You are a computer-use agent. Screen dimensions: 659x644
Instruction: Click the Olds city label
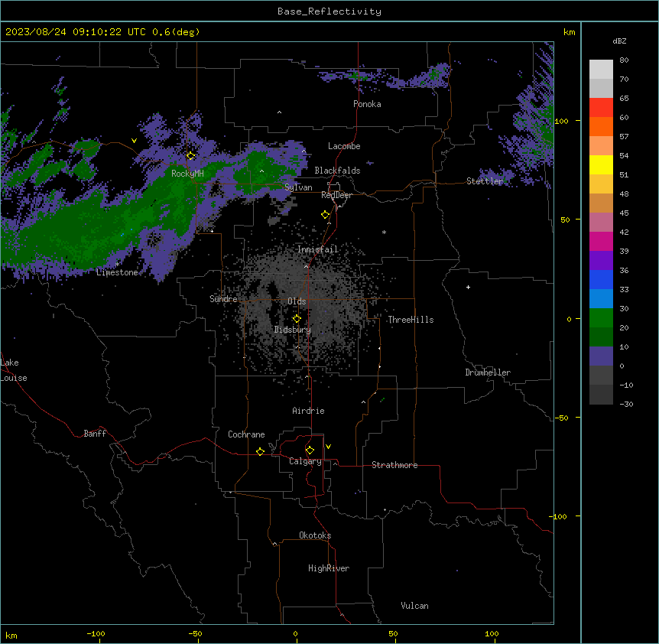[297, 301]
